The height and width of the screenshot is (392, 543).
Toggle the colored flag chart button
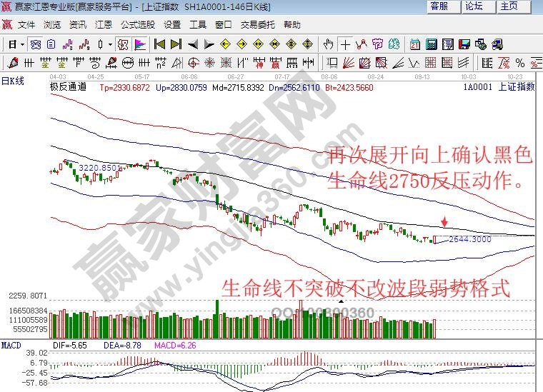pos(139,44)
